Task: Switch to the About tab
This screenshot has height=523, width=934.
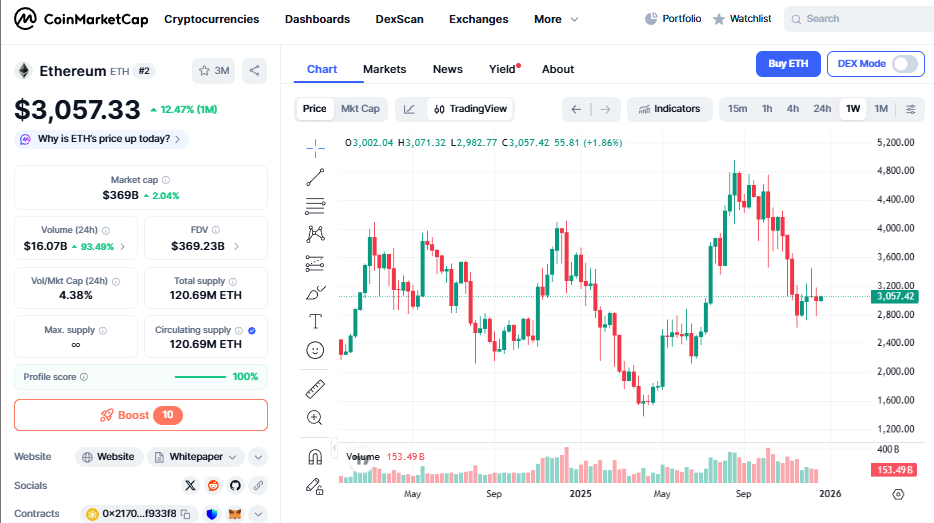Action: [558, 69]
